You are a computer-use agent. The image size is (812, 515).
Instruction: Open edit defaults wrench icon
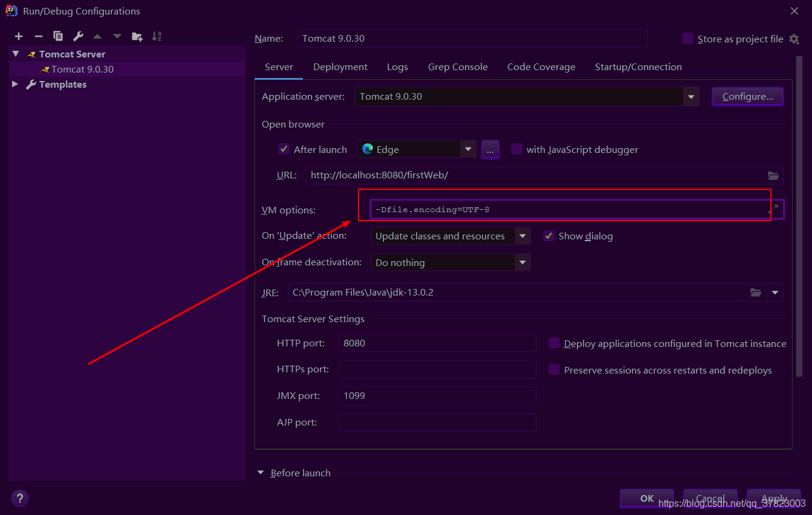click(78, 36)
